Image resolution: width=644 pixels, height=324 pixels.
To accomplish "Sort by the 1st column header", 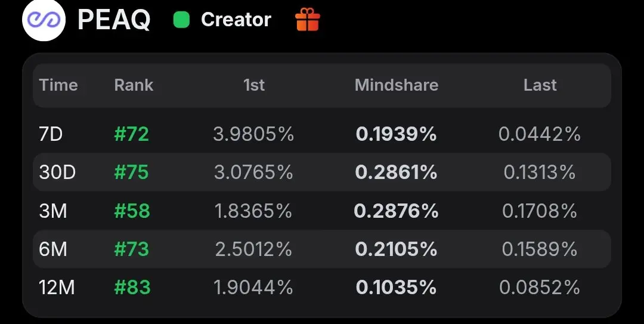I will pyautogui.click(x=254, y=85).
